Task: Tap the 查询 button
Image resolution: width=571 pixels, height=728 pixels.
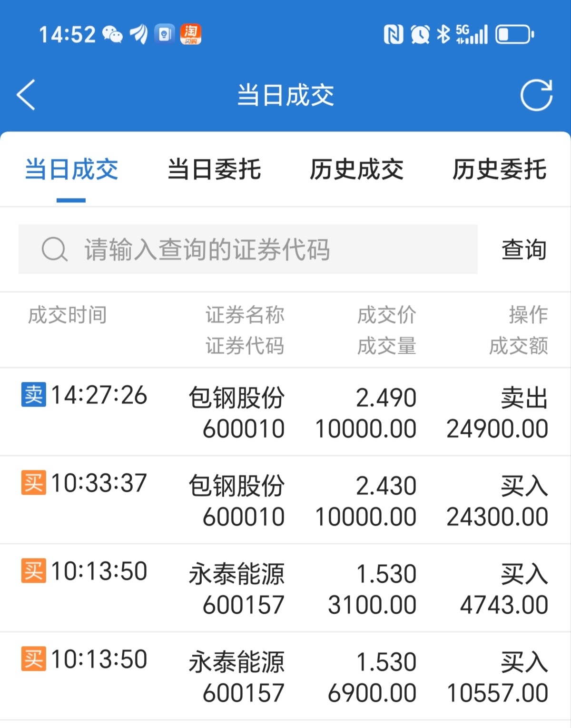Action: coord(524,249)
